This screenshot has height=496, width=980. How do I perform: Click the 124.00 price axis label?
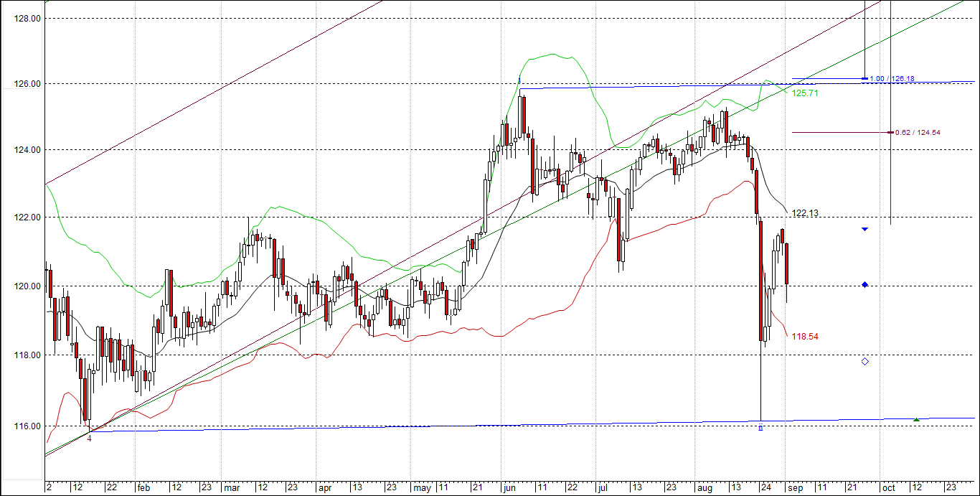[x=27, y=149]
